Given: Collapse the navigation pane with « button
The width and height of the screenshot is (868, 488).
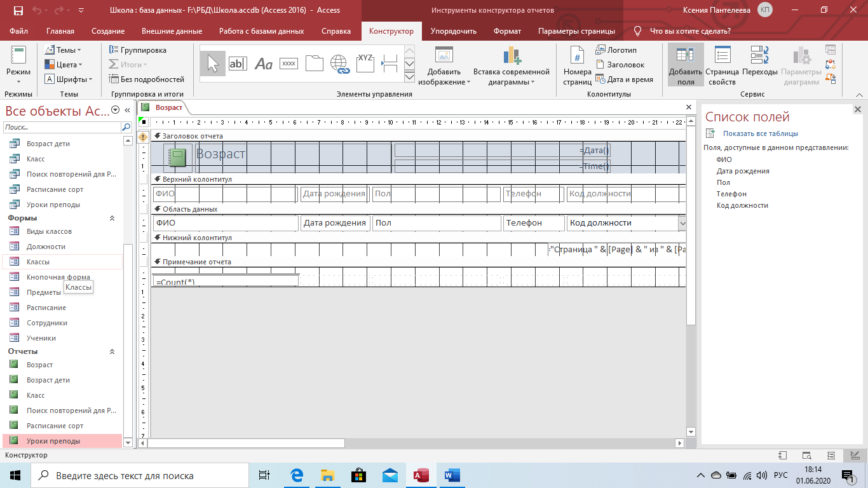Looking at the screenshot, I should [127, 110].
